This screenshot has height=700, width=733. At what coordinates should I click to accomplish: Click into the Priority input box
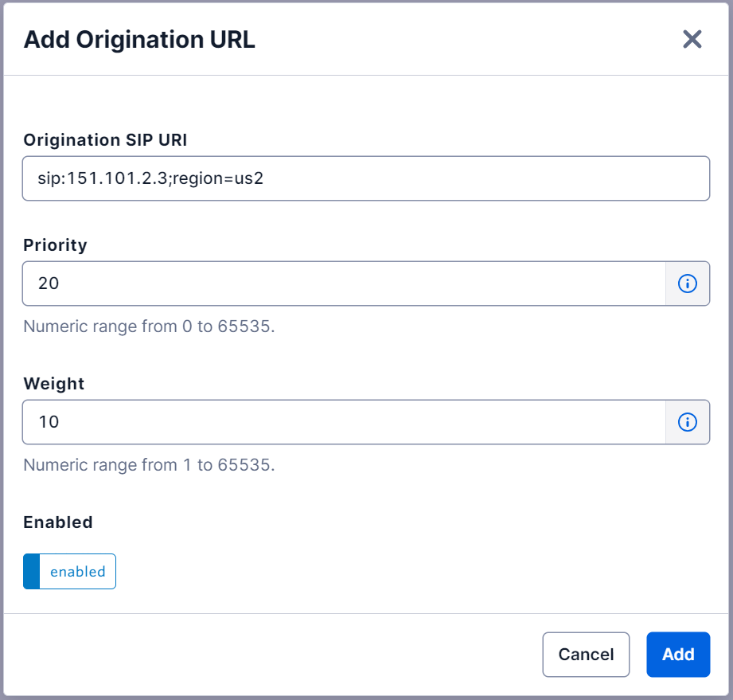point(344,284)
